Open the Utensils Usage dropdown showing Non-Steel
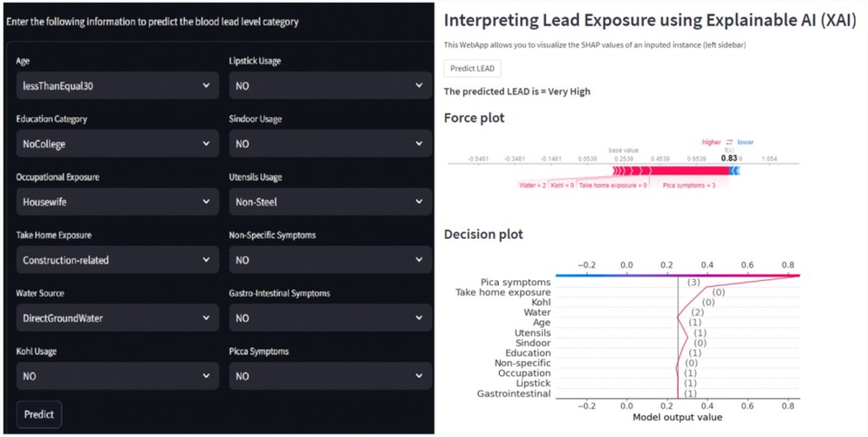The height and width of the screenshot is (437, 868). [x=331, y=201]
